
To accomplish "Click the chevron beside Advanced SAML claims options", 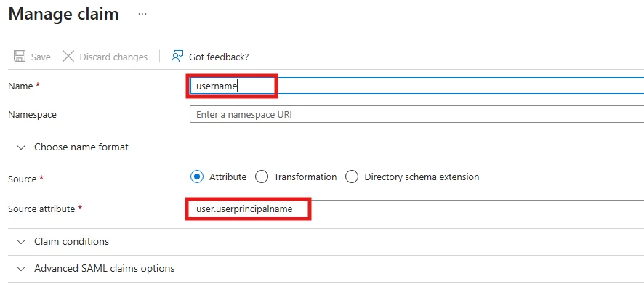I will 21,269.
